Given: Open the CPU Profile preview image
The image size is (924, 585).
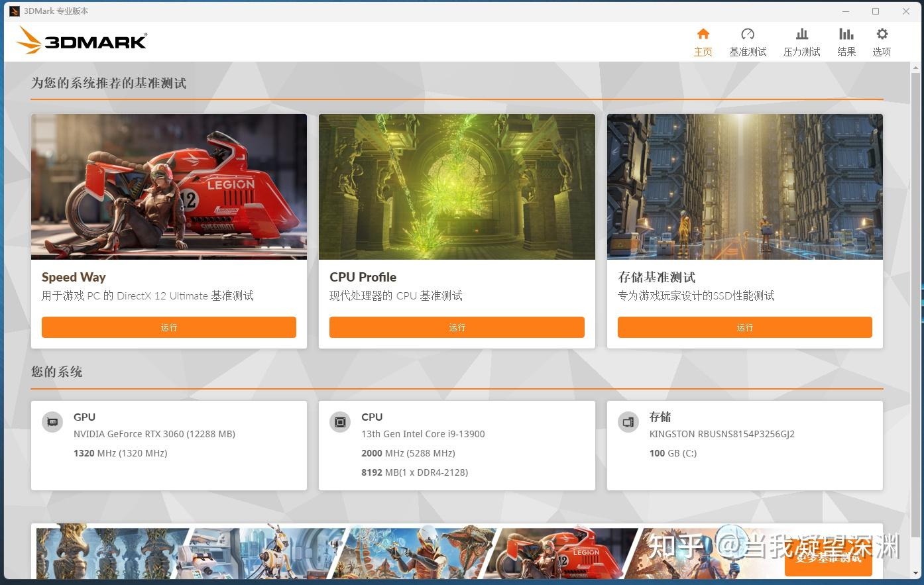Looking at the screenshot, I should (x=457, y=186).
